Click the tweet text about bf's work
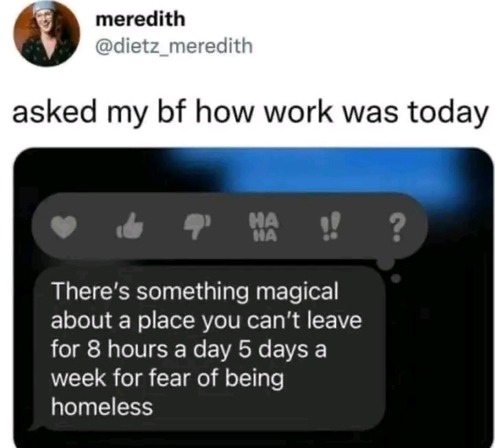Viewport: 495px width, 448px height. pos(250,113)
